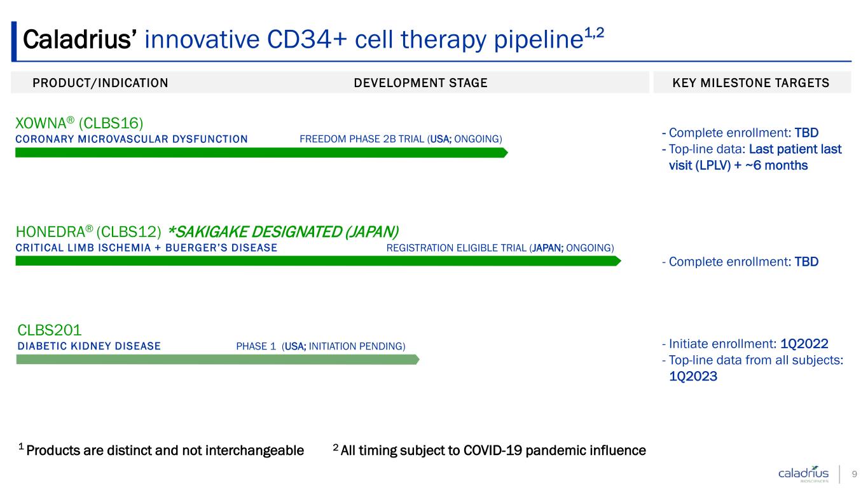Screen dimensions: 868x488
Task: Click the SAKIGAKE DESIGNATED (JAPAN) text
Action: tap(284, 230)
